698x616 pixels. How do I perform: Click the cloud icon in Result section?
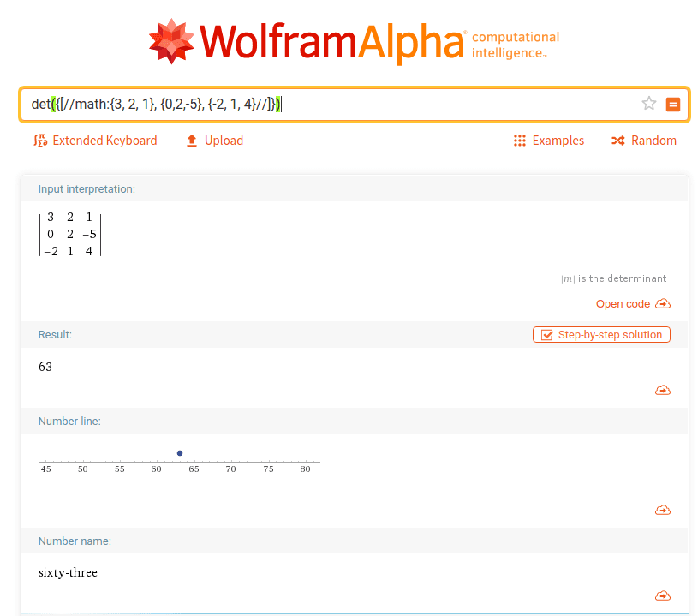click(x=662, y=391)
